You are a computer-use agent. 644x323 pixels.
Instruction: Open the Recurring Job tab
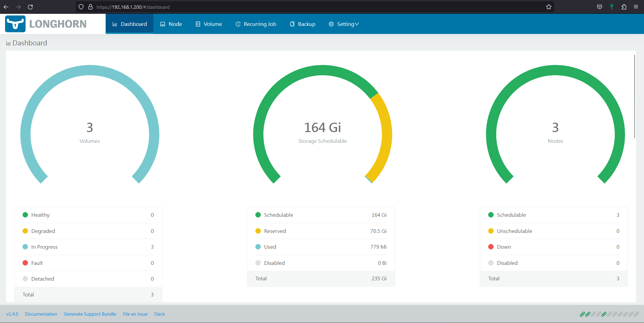coord(256,24)
